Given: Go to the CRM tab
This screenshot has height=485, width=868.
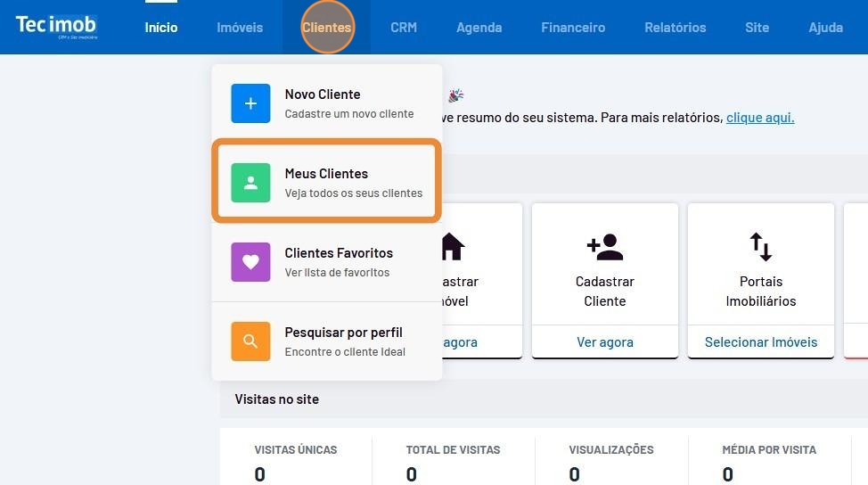Looking at the screenshot, I should point(404,28).
